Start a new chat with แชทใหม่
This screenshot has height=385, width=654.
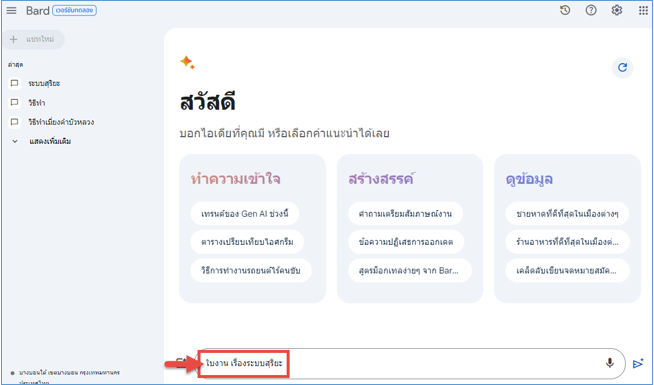(x=34, y=39)
